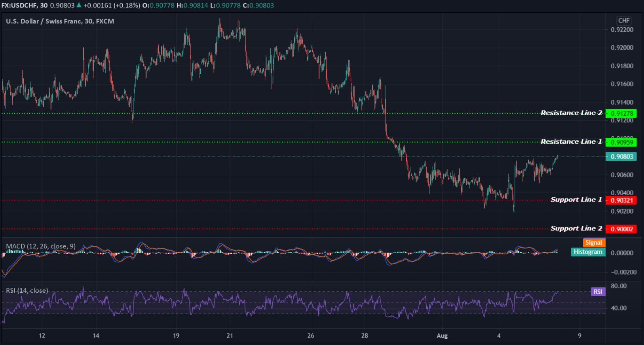644x345 pixels.
Task: Click the teal Histogram label
Action: [x=588, y=252]
